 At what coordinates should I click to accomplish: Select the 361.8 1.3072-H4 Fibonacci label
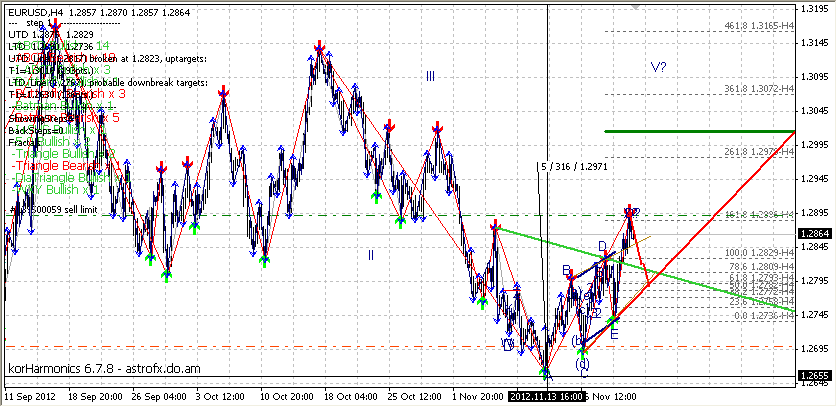pyautogui.click(x=759, y=88)
